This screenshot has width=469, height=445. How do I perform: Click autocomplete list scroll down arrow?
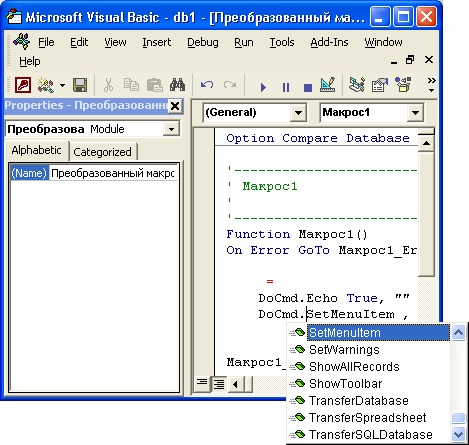click(x=458, y=434)
